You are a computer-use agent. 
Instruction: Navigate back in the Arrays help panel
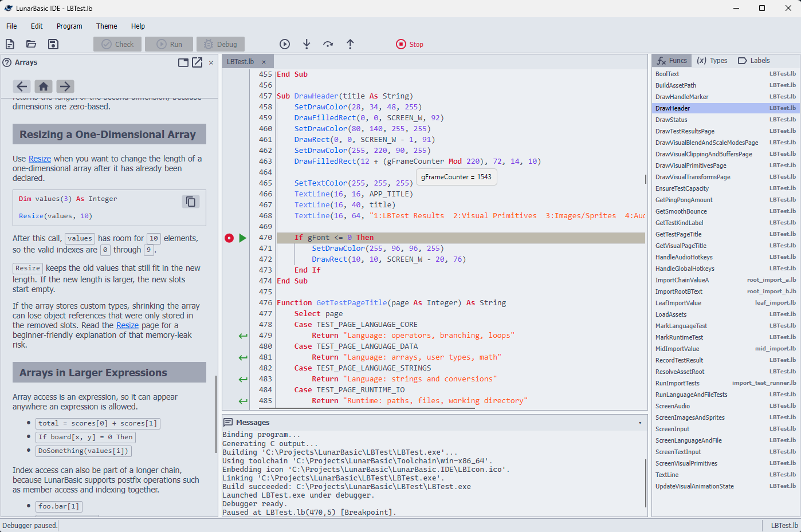coord(21,86)
